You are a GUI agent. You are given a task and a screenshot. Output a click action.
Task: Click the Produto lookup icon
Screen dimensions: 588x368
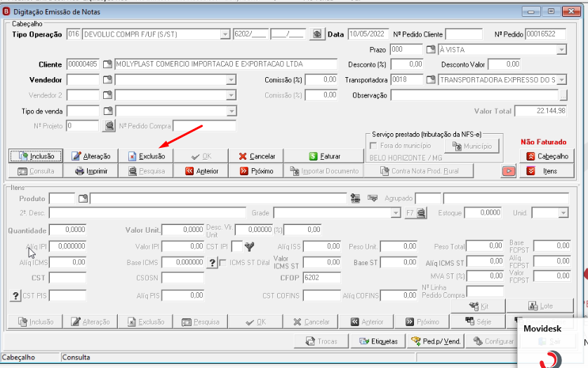coord(83,198)
